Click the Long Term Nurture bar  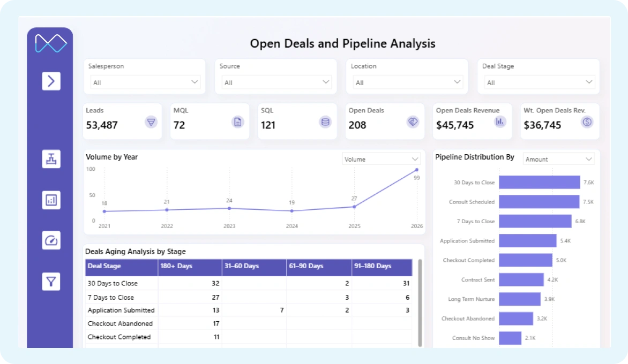click(520, 299)
